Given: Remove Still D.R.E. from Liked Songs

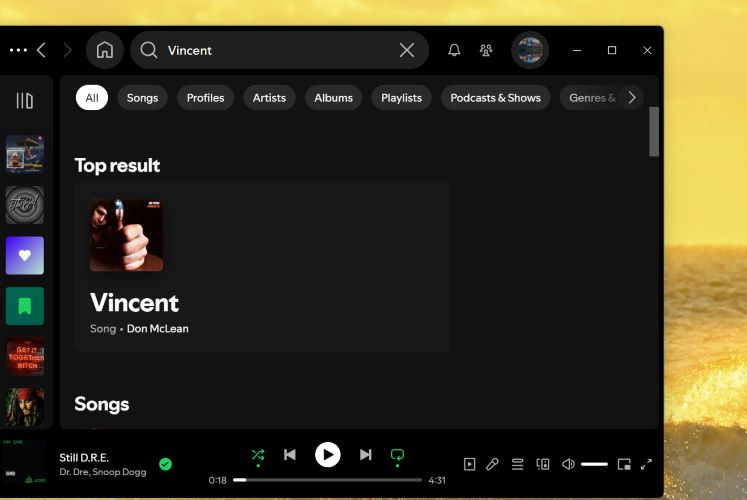Looking at the screenshot, I should point(165,464).
